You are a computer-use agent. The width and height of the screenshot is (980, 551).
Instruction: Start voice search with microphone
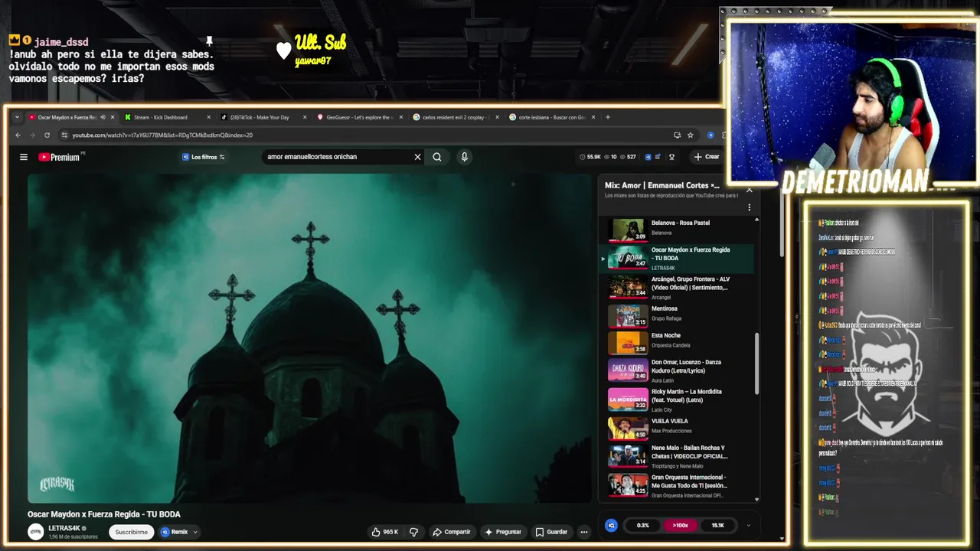[464, 157]
